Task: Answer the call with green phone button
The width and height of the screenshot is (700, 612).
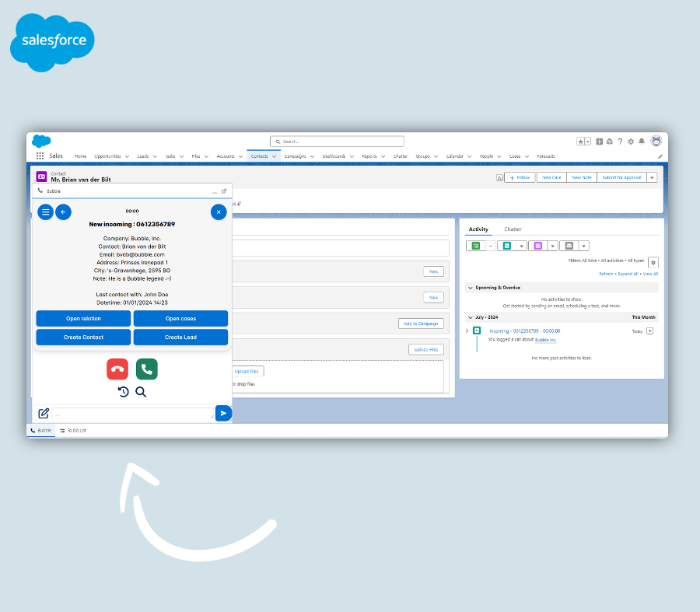Action: pyautogui.click(x=146, y=369)
